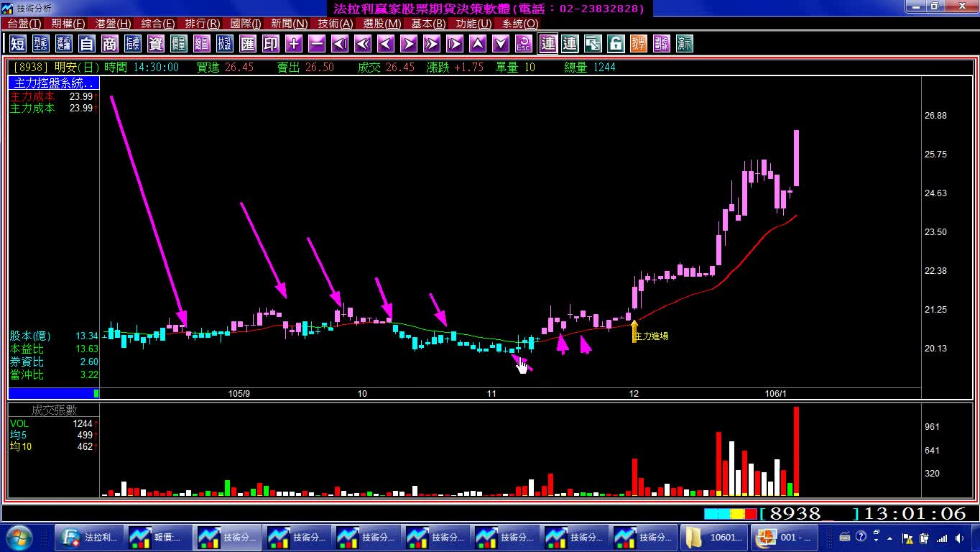This screenshot has height=552, width=980.
Task: Click the 自 (self-select) toolbar icon
Action: (x=87, y=44)
